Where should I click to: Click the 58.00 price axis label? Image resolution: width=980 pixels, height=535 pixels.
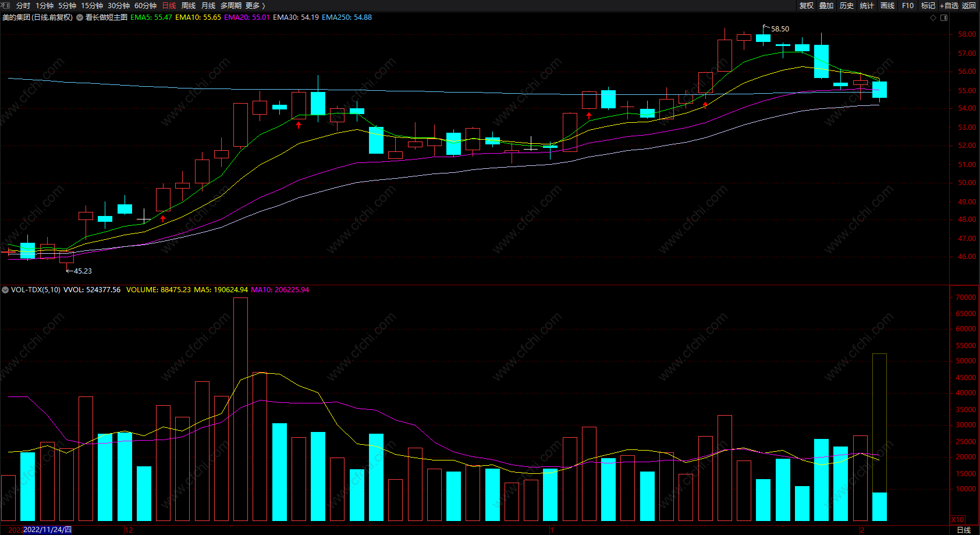tap(967, 34)
